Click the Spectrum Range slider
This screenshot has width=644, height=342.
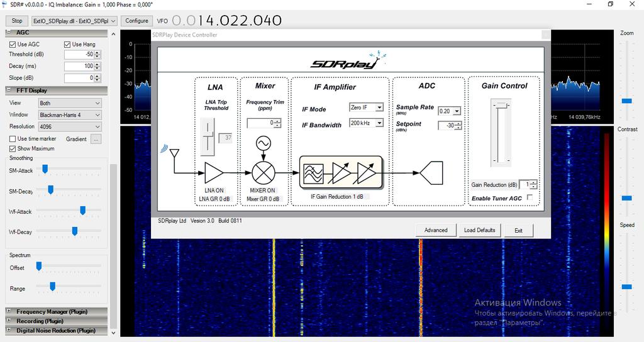tap(53, 286)
